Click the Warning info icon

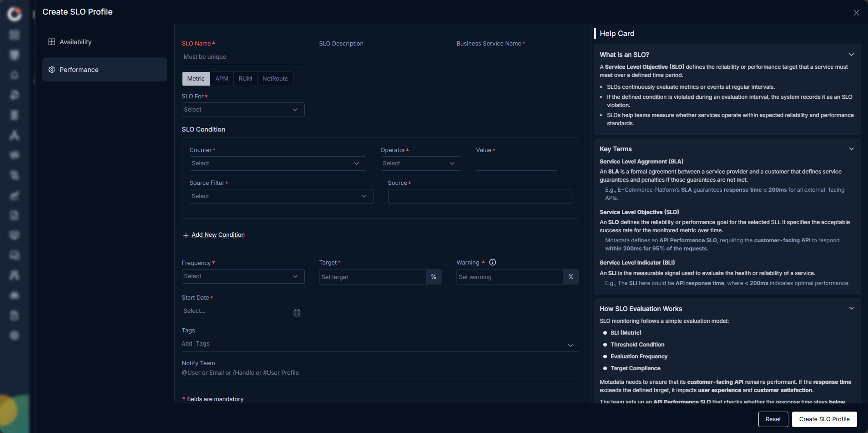pyautogui.click(x=493, y=262)
